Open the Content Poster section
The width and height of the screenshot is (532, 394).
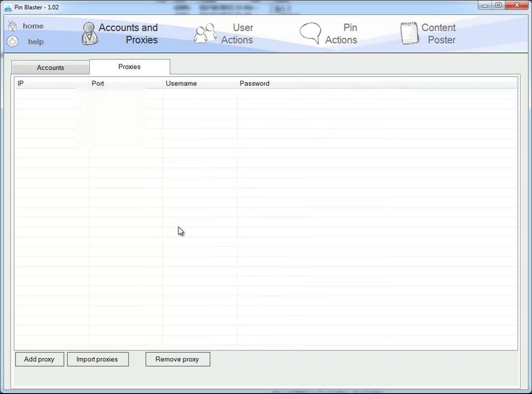439,34
